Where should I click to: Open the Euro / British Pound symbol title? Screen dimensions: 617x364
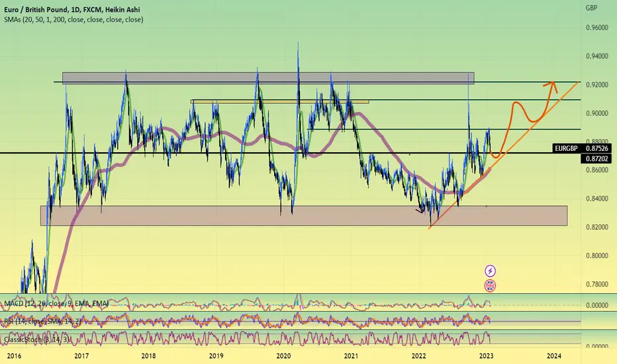point(72,9)
